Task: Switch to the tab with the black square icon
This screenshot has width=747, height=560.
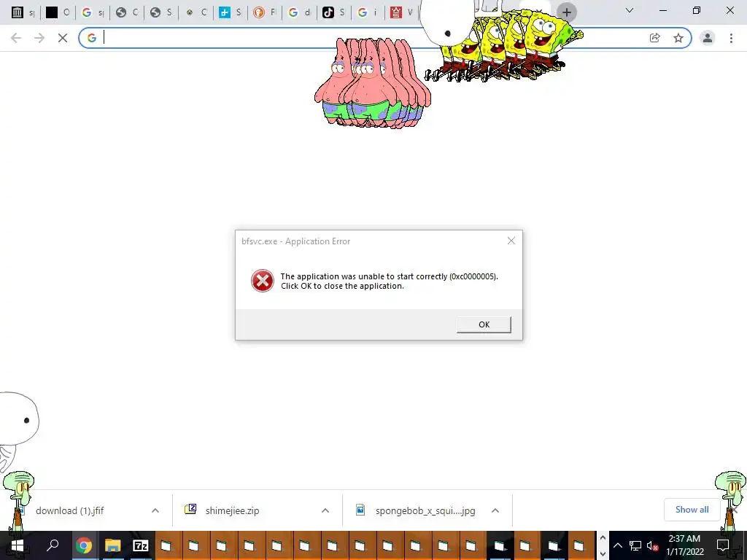Action: [x=57, y=12]
